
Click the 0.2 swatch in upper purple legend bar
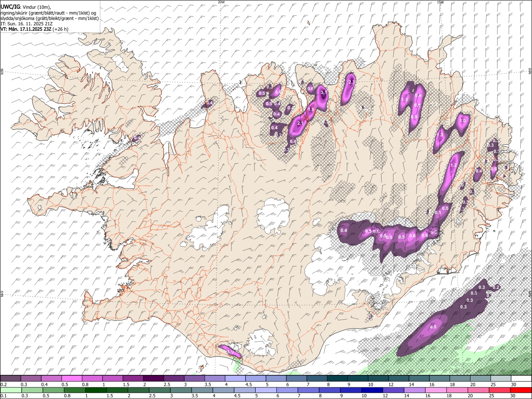[10, 379]
